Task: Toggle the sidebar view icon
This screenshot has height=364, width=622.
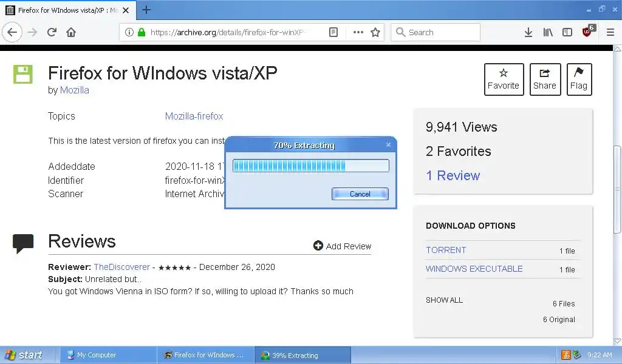Action: (x=567, y=32)
